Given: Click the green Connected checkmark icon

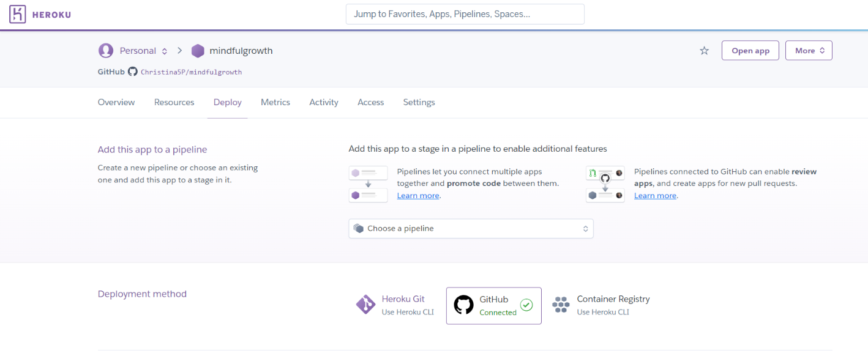Looking at the screenshot, I should coord(526,305).
